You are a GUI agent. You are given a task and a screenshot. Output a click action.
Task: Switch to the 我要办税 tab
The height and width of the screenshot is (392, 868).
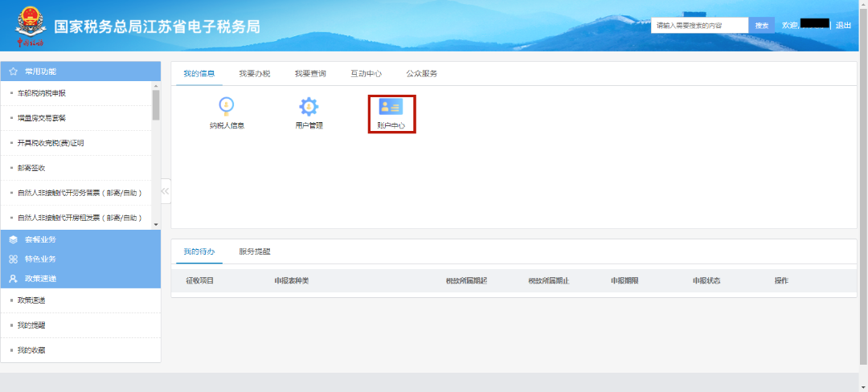pyautogui.click(x=255, y=74)
